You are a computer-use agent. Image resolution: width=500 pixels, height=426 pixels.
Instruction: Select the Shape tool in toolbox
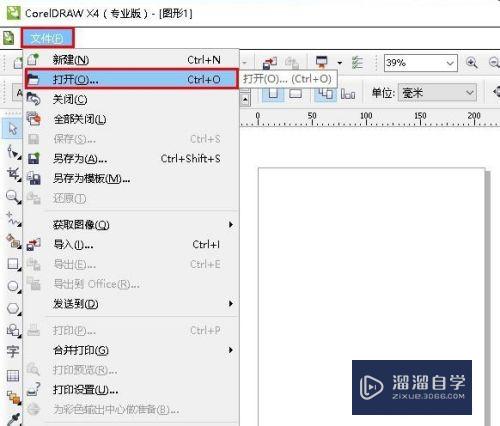13,152
